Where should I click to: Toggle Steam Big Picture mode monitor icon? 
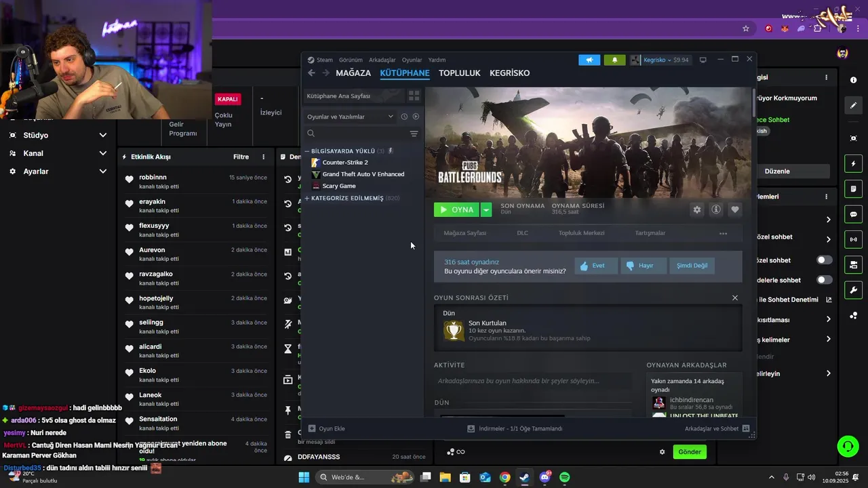tap(703, 60)
